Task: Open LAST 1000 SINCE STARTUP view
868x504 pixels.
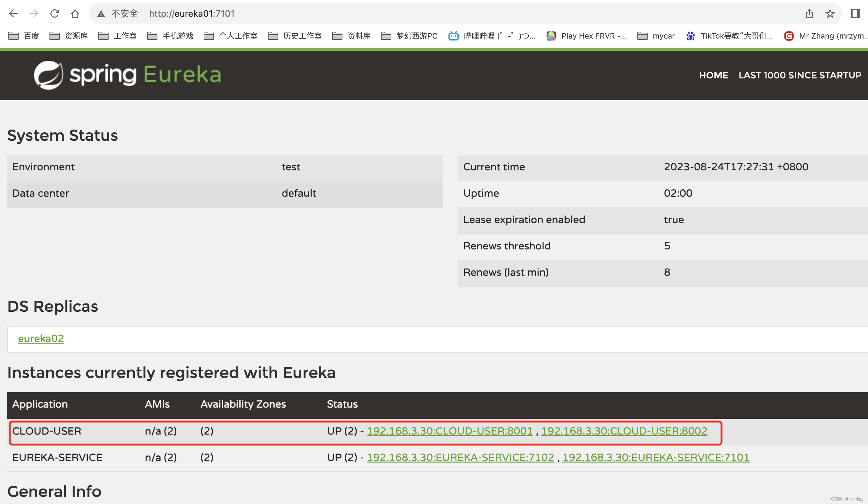Action: click(800, 75)
